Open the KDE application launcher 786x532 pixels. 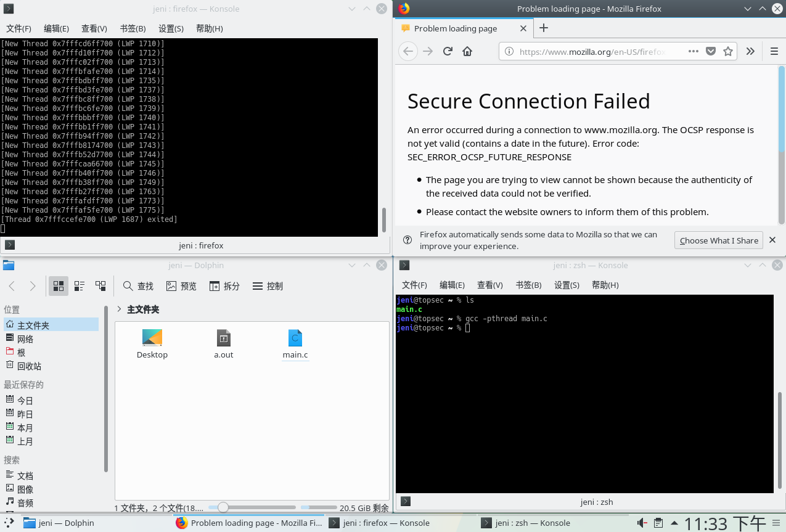coord(9,523)
